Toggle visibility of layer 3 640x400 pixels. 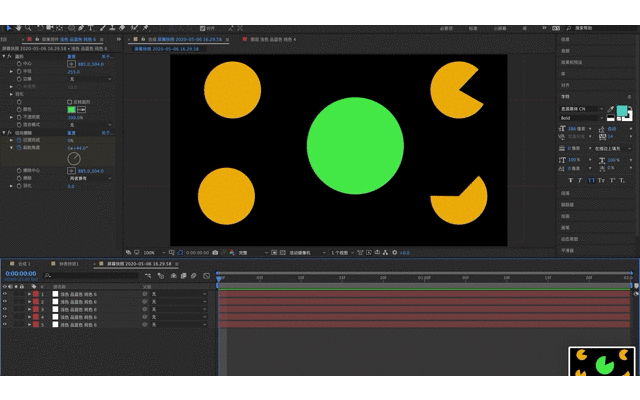point(5,309)
